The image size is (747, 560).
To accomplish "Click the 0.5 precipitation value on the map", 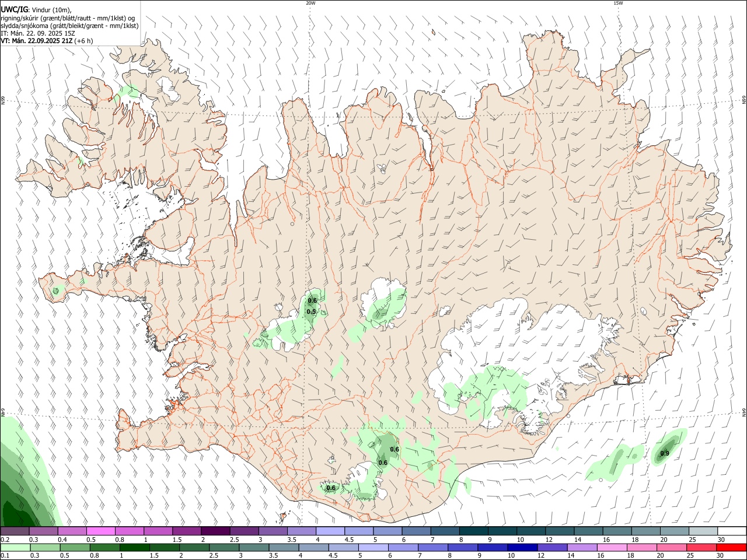I will tap(311, 312).
